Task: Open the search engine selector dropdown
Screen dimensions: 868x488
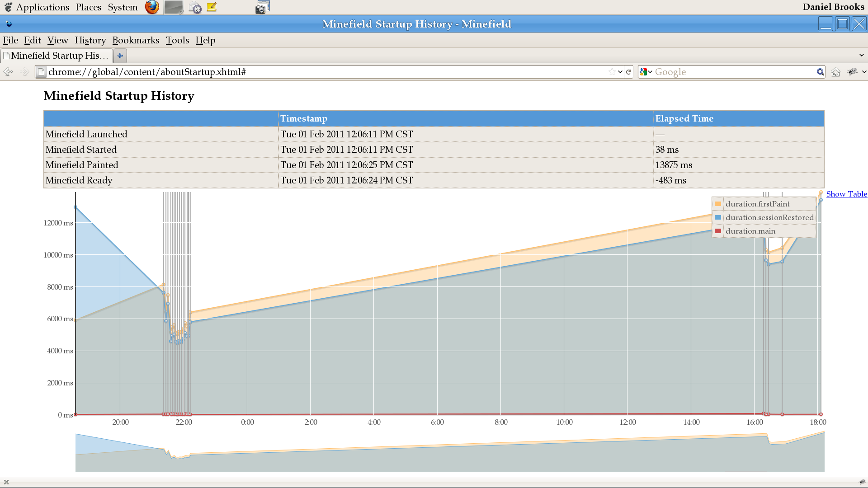Action: point(646,72)
